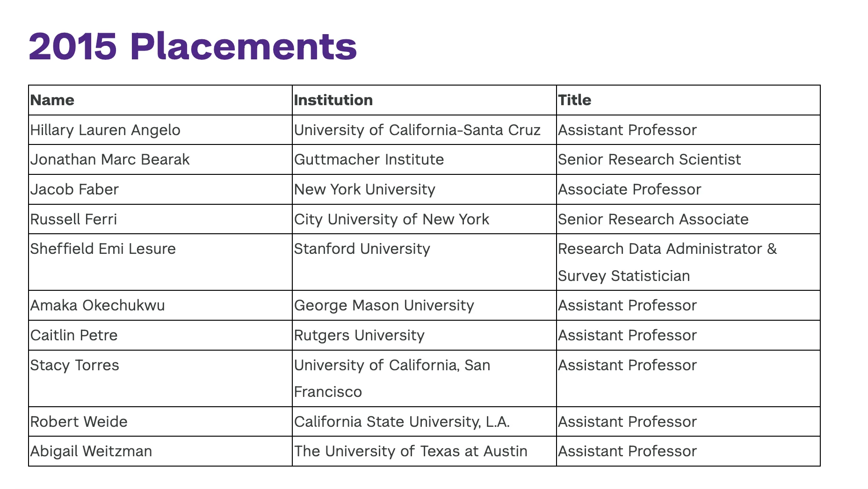Click the Associate Professor title cell

[x=629, y=189]
